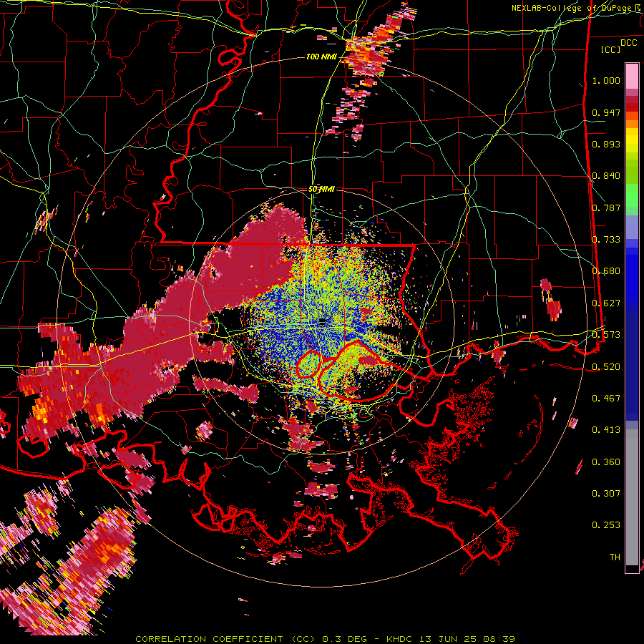Click the 100 NMI range ring label
The height and width of the screenshot is (644, 644).
[x=321, y=57]
